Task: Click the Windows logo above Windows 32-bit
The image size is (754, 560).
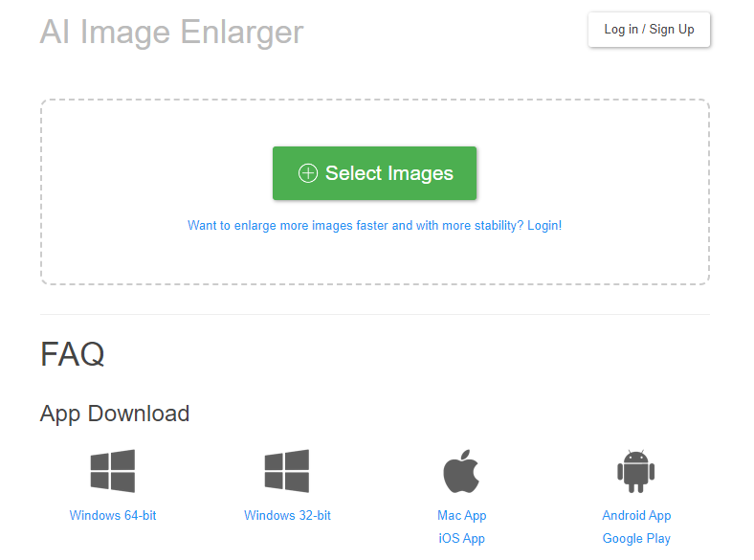Action: pyautogui.click(x=287, y=471)
